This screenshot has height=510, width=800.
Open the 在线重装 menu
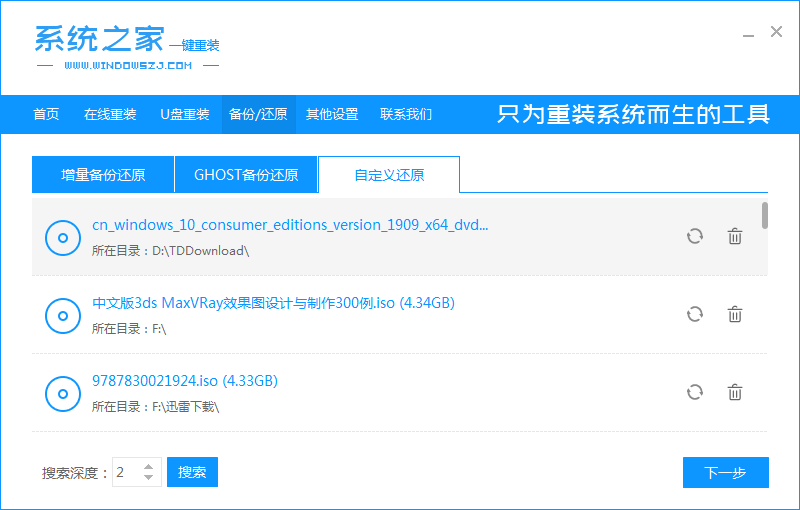coord(110,114)
